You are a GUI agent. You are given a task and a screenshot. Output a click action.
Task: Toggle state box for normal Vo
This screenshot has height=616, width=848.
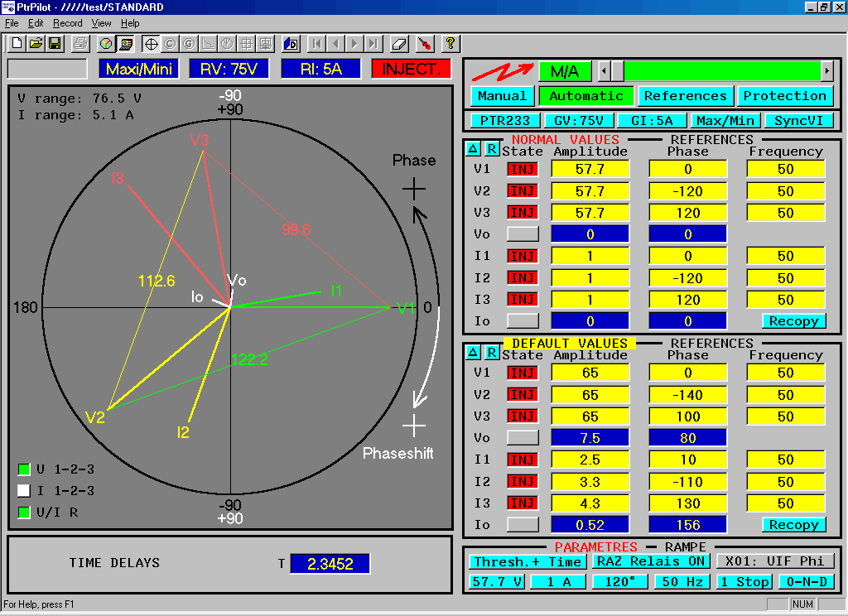click(523, 234)
